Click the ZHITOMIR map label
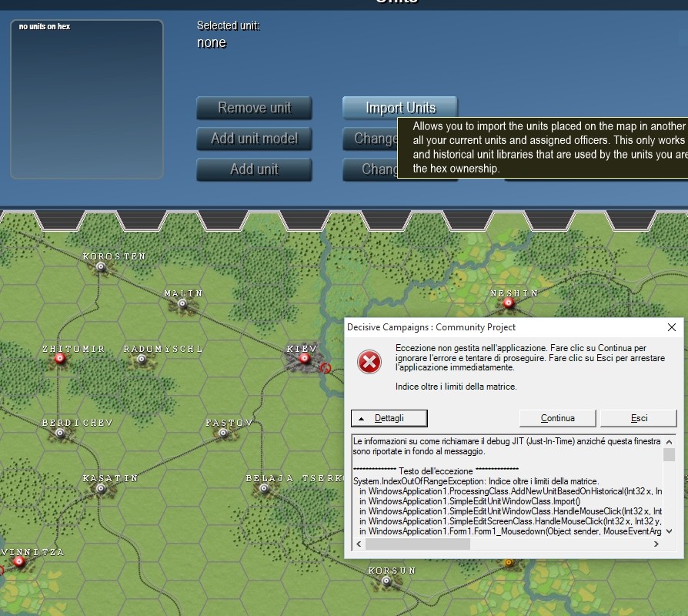688x616 pixels. (74, 349)
